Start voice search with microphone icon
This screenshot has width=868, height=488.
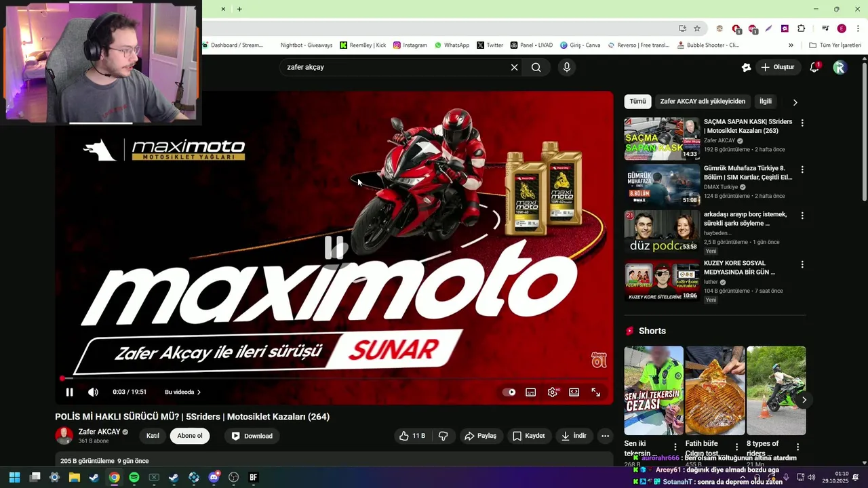coord(567,67)
